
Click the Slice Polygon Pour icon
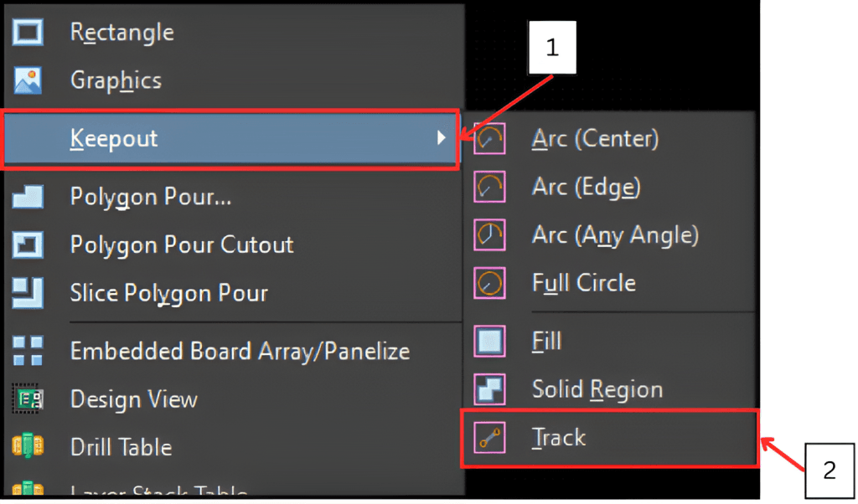pos(28,294)
